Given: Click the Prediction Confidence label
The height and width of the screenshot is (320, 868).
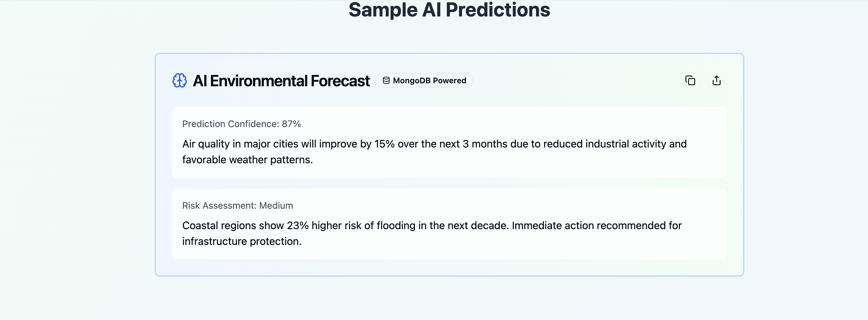Looking at the screenshot, I should point(231,124).
